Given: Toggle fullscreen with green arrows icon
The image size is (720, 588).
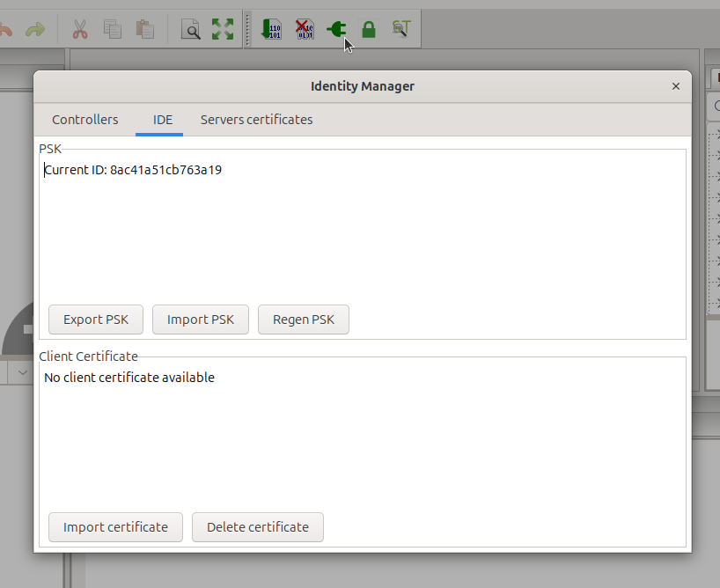Looking at the screenshot, I should click(223, 29).
